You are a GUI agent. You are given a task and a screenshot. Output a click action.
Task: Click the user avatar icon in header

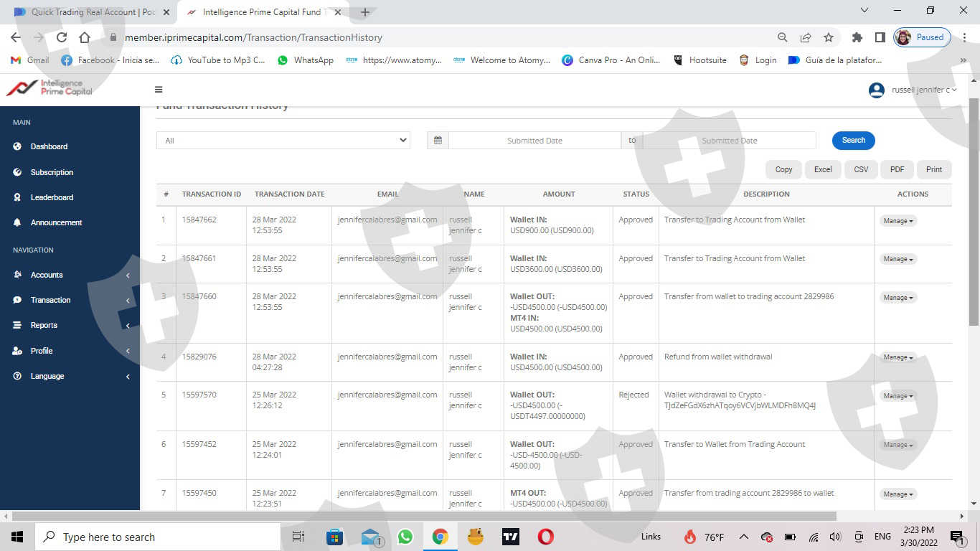click(876, 90)
